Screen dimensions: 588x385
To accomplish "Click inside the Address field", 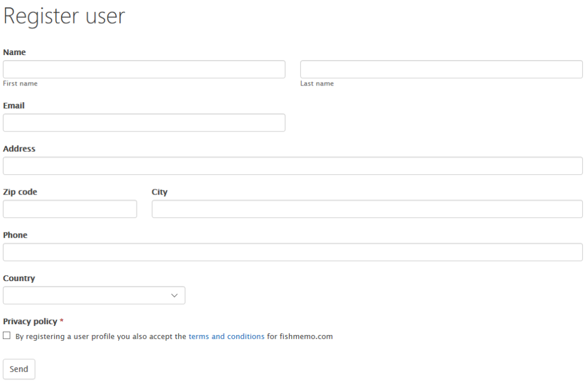I will coord(293,166).
